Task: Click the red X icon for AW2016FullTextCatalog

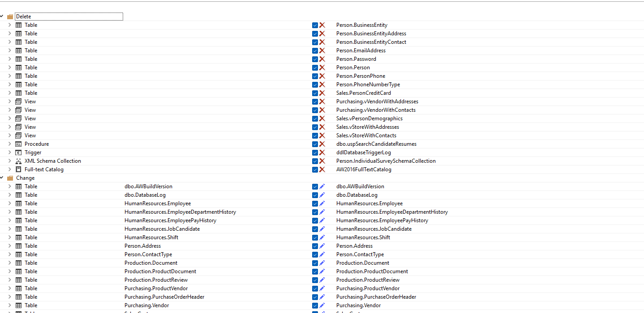Action: (322, 169)
